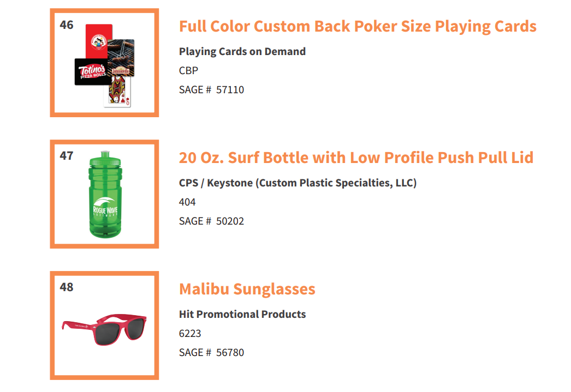Open the 20 Oz. Surf Bottle title link
571x392 pixels.
[356, 158]
